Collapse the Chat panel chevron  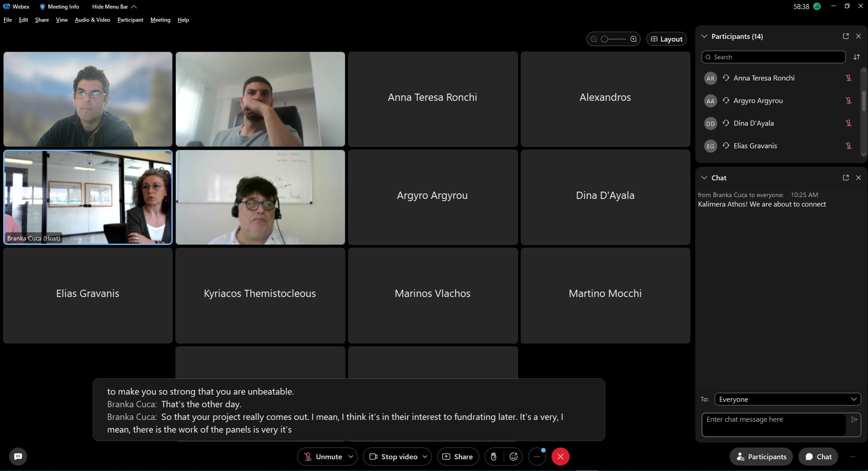(x=704, y=178)
